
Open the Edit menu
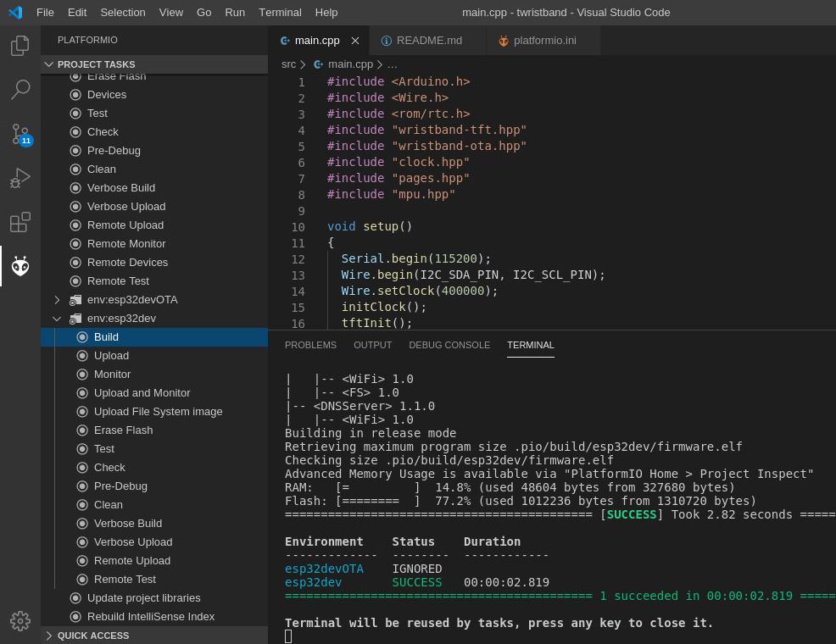pos(77,12)
